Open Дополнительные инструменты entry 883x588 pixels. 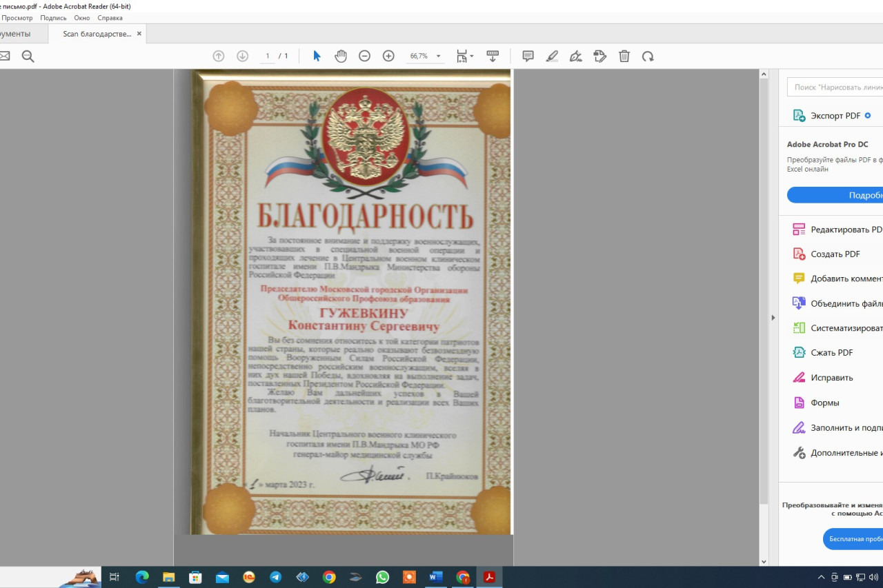pyautogui.click(x=837, y=453)
